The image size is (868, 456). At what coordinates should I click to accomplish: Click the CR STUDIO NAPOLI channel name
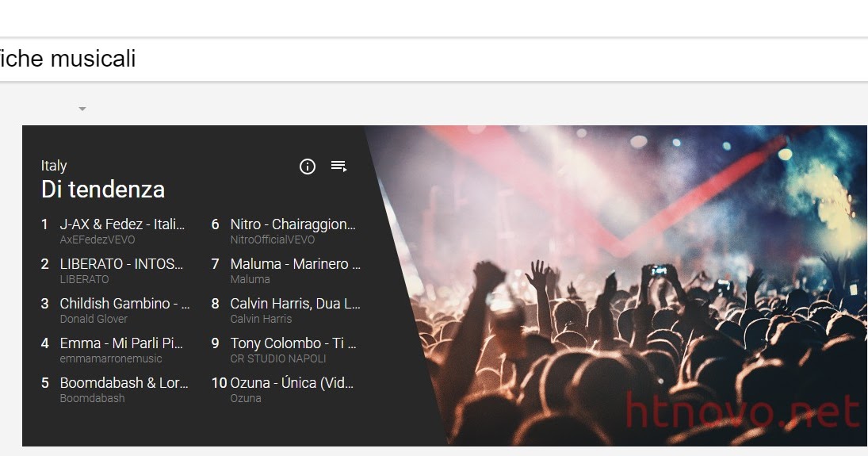(278, 358)
